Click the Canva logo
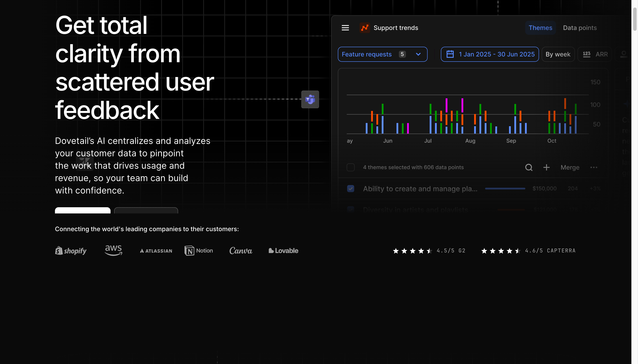 [x=241, y=250]
